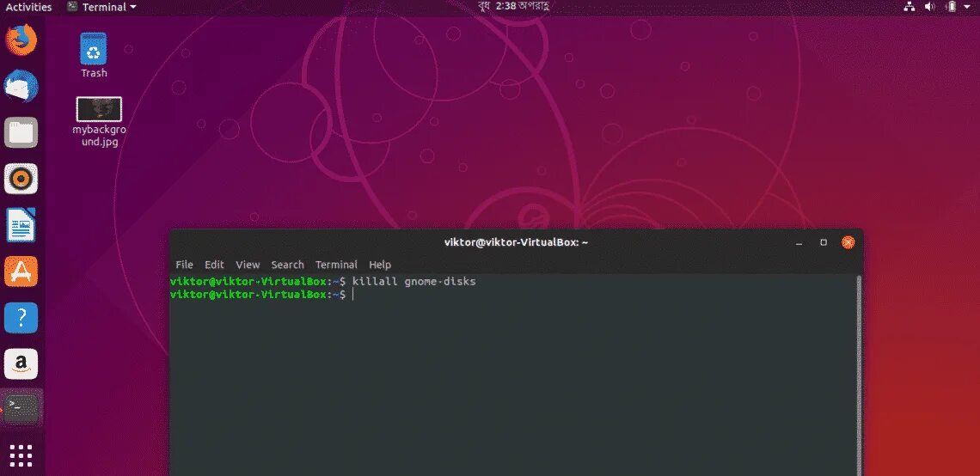Open the Terminal app menu in top bar

click(x=101, y=8)
